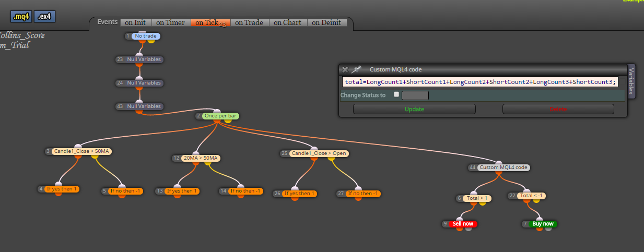This screenshot has height=252, width=644.
Task: Select the Candle1_Close > Open block
Action: [x=319, y=153]
